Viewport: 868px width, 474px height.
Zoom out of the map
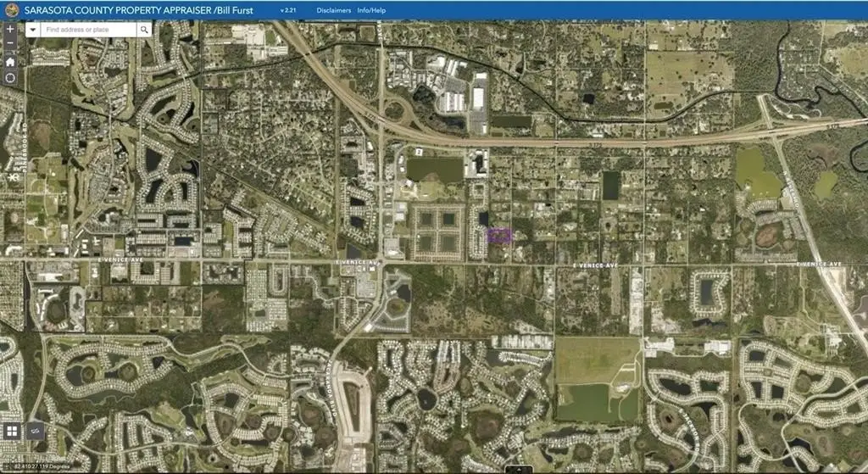10,43
